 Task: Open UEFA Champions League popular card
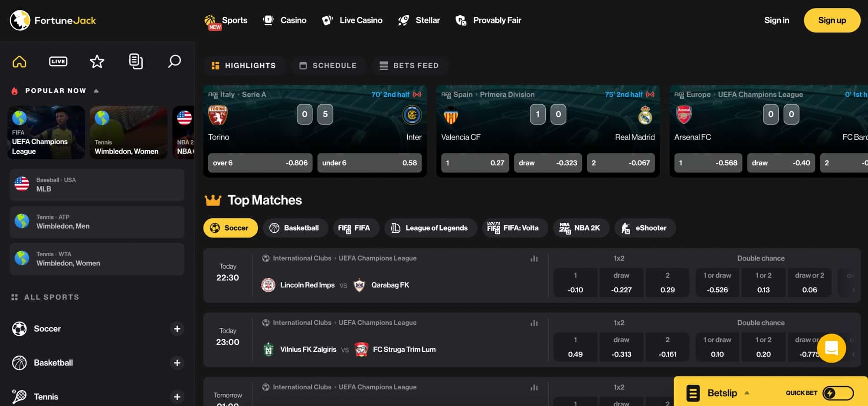coord(46,132)
